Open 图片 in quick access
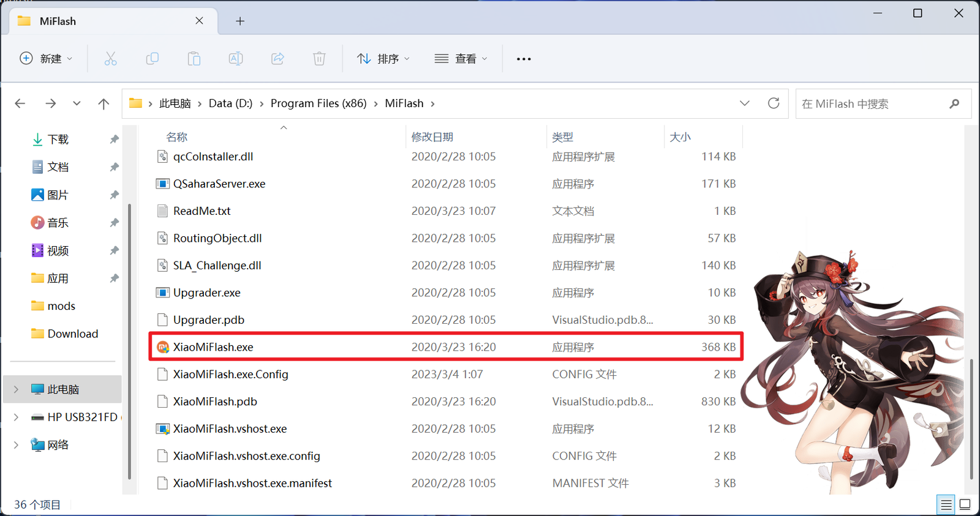This screenshot has height=516, width=980. click(x=58, y=195)
